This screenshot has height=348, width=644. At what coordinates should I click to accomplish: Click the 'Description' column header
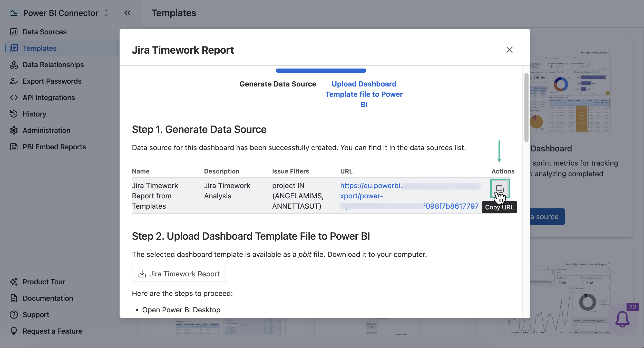[222, 171]
